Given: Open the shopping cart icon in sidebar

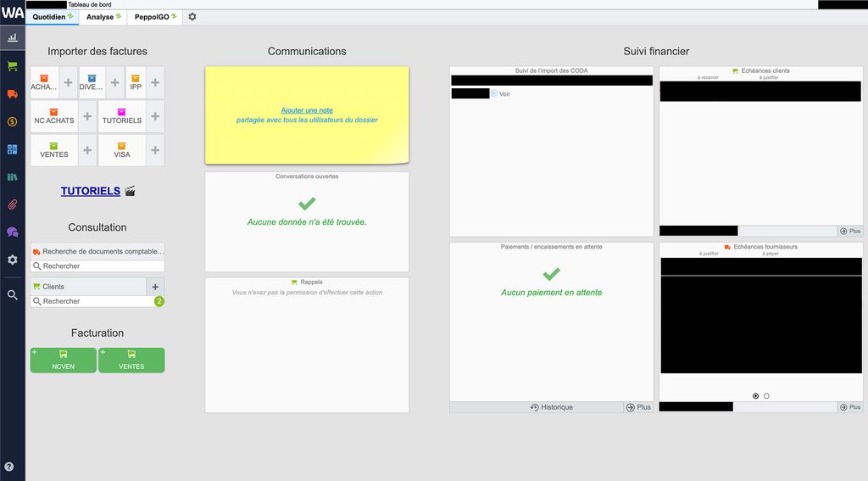Looking at the screenshot, I should point(12,66).
